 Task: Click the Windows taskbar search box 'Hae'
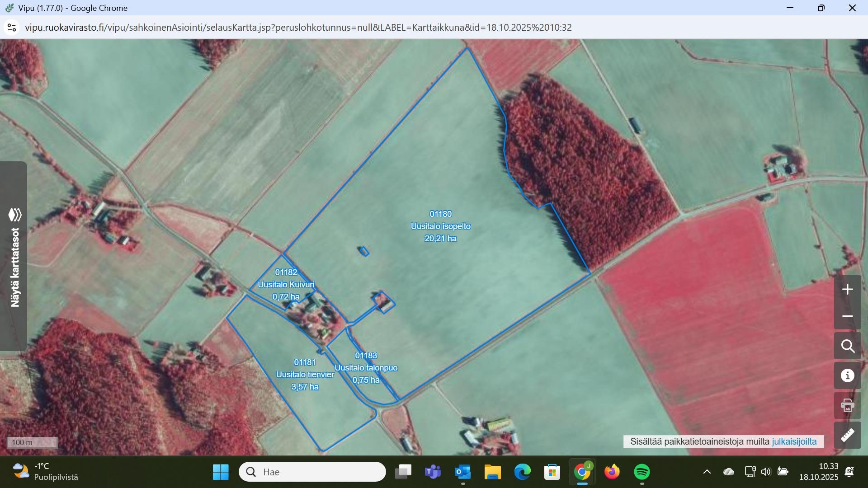(312, 472)
